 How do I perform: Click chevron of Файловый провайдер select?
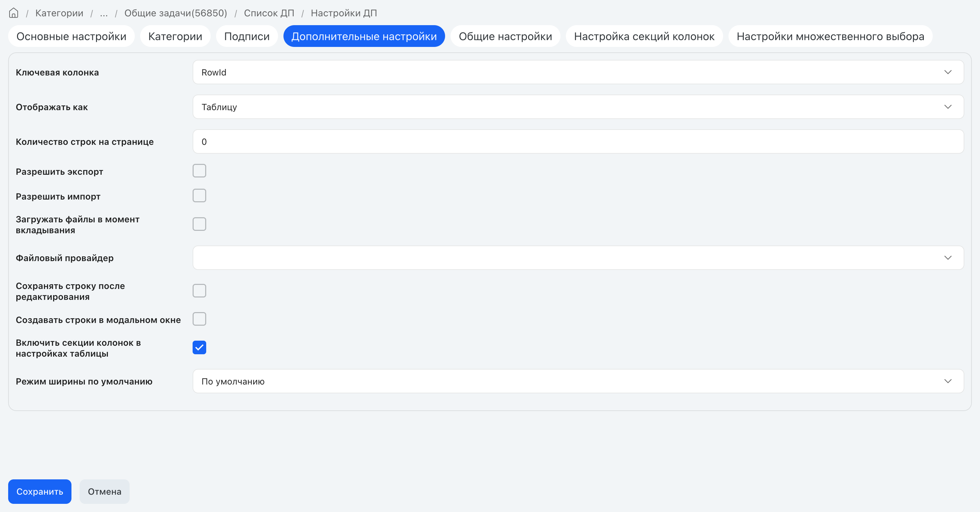pos(948,258)
